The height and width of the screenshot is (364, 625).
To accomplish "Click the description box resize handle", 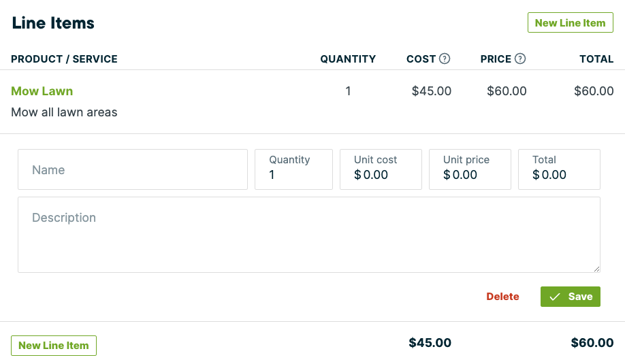I will [x=596, y=269].
